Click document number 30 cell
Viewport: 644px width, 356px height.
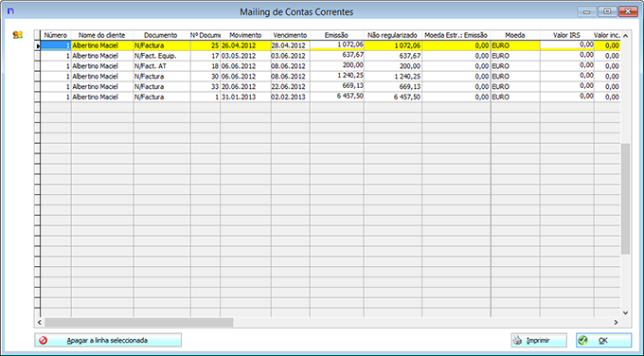click(x=206, y=77)
